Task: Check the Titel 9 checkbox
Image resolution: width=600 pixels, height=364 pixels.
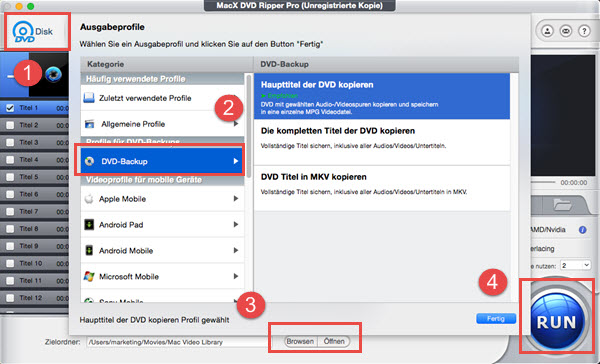Action: tap(10, 246)
